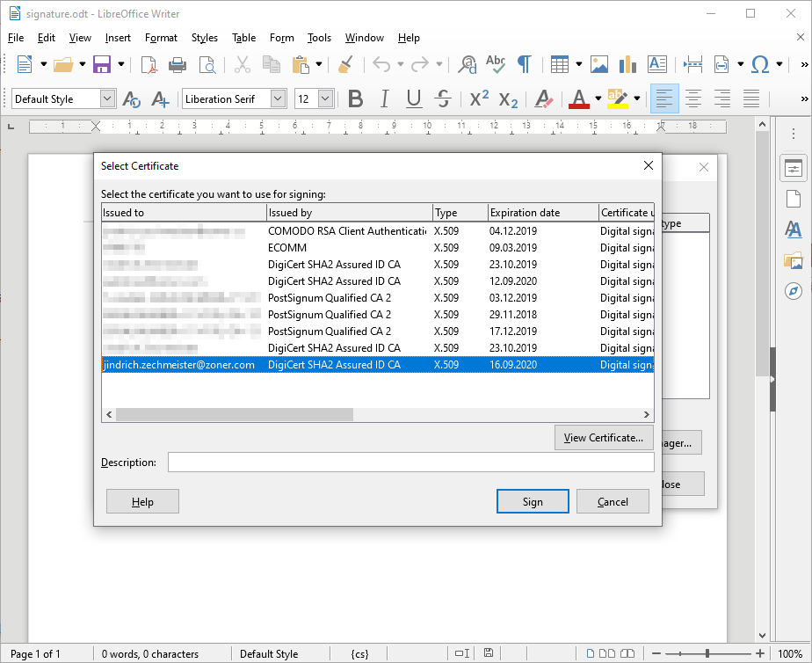Click the Paste clipboard icon
Screen dimensions: 812x663
tap(301, 65)
